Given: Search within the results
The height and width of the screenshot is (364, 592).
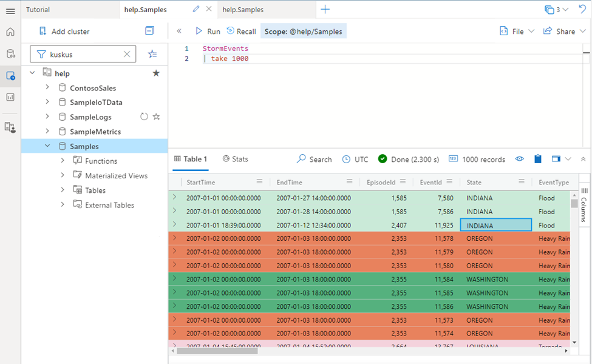Looking at the screenshot, I should click(x=314, y=159).
